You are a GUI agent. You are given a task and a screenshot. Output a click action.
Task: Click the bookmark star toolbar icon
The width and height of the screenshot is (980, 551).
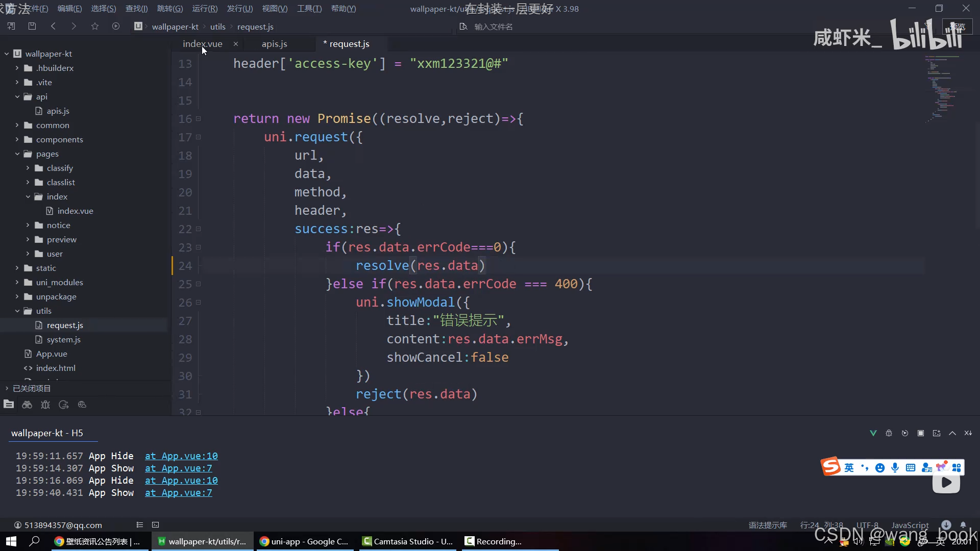tap(94, 26)
